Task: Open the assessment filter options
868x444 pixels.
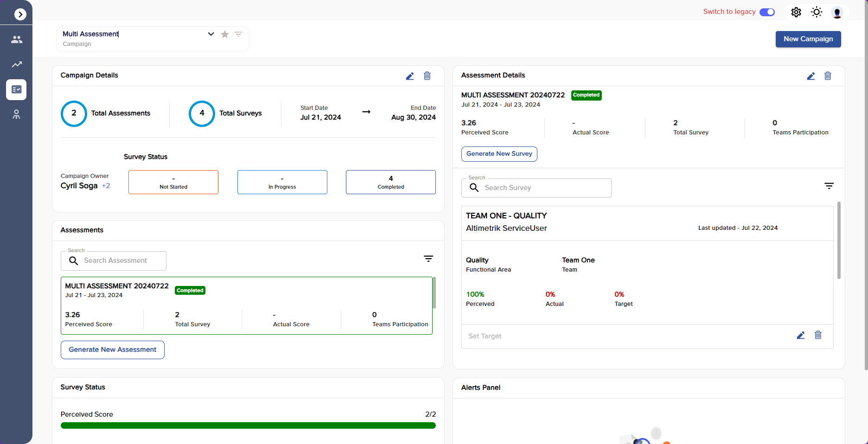Action: (428, 259)
